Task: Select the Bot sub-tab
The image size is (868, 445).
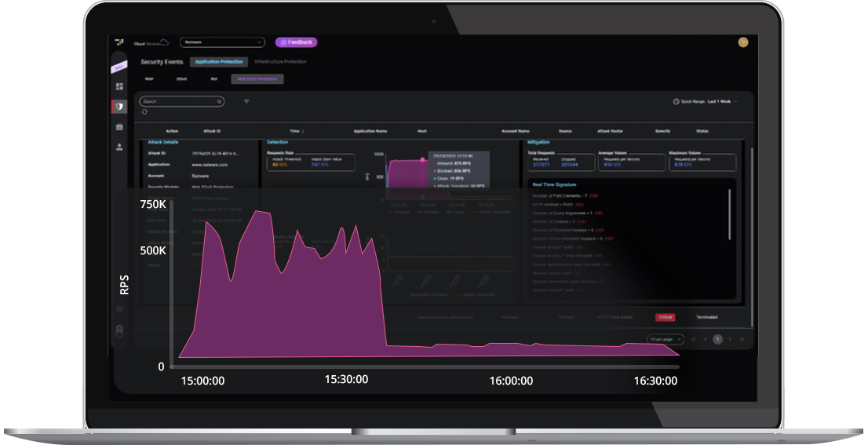Action: tap(213, 79)
